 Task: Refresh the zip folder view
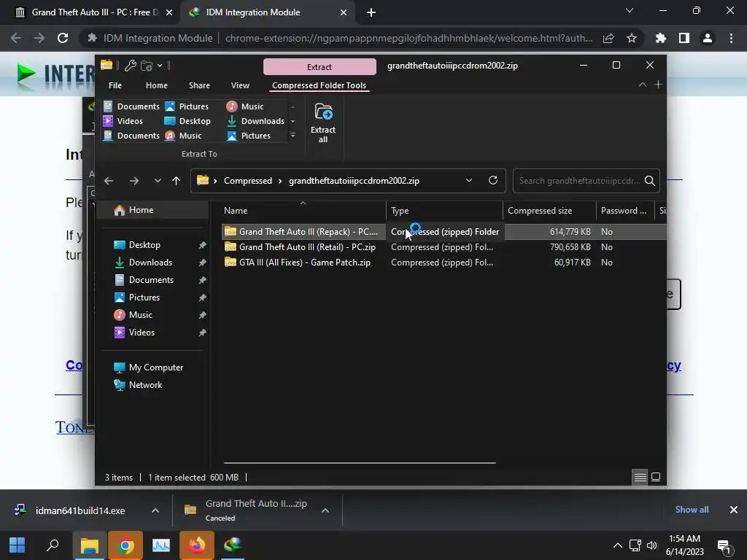tap(493, 181)
